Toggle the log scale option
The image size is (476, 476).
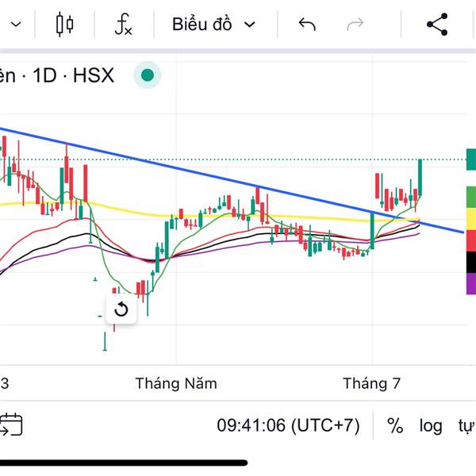[431, 425]
